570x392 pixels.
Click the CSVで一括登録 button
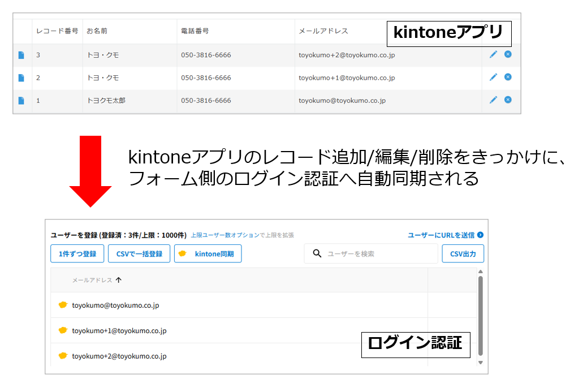point(139,254)
